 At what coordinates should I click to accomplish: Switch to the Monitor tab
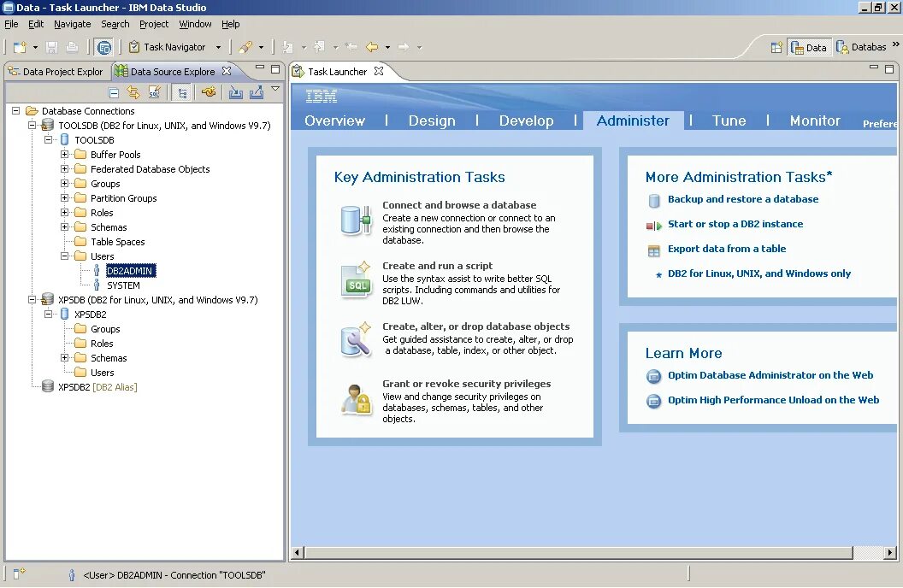(815, 121)
